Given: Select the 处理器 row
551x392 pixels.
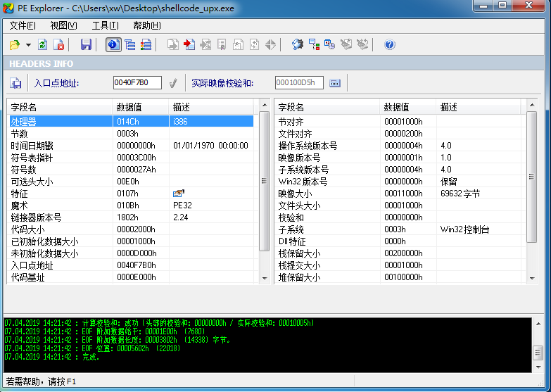Looking at the screenshot, I should [130, 121].
